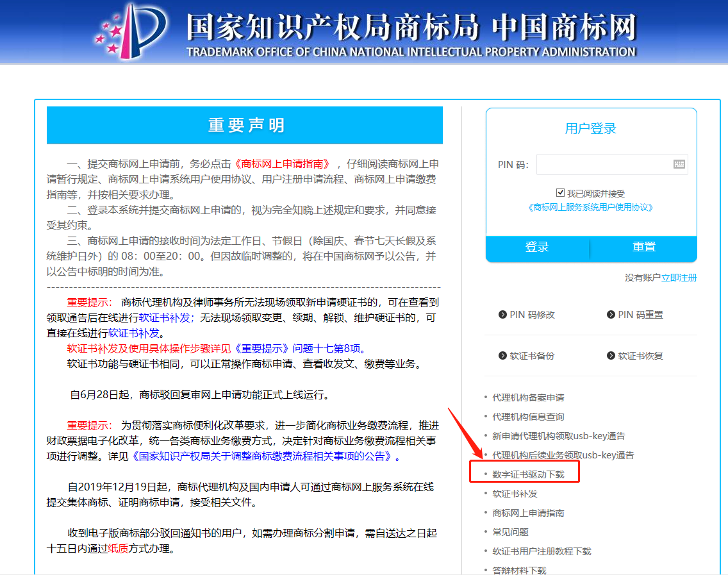Screen dimensions: 728x577
Task: Open the 软证书用户注册教程下载 link
Action: pyautogui.click(x=542, y=551)
